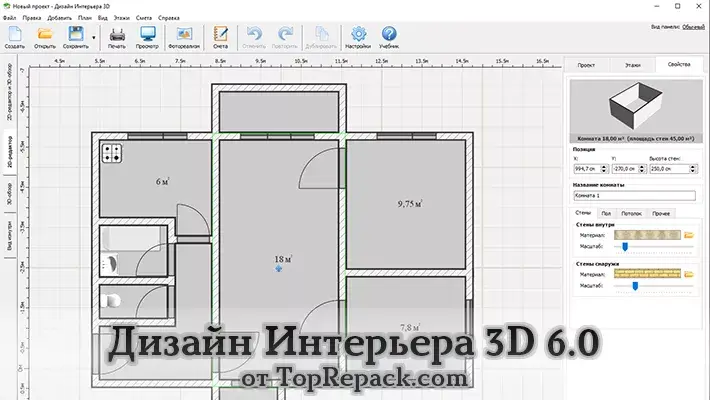Click the Название комнаты text field

634,196
